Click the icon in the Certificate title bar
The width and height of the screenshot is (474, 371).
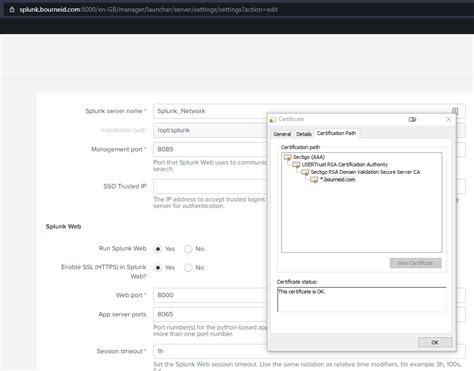(412, 119)
